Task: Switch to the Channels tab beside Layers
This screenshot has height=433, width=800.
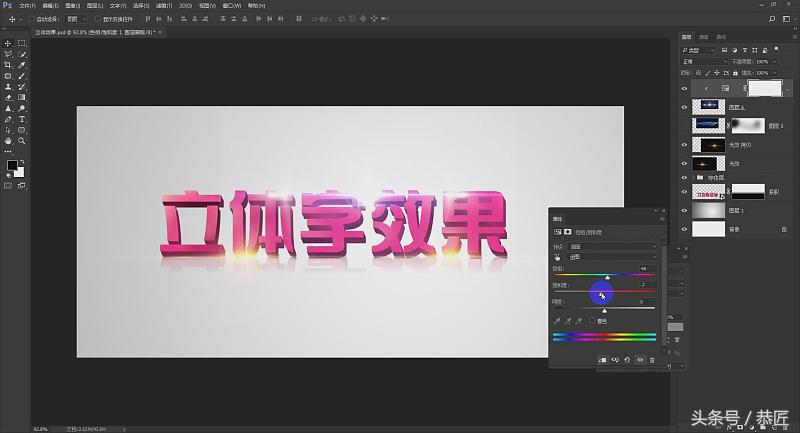Action: [x=704, y=37]
